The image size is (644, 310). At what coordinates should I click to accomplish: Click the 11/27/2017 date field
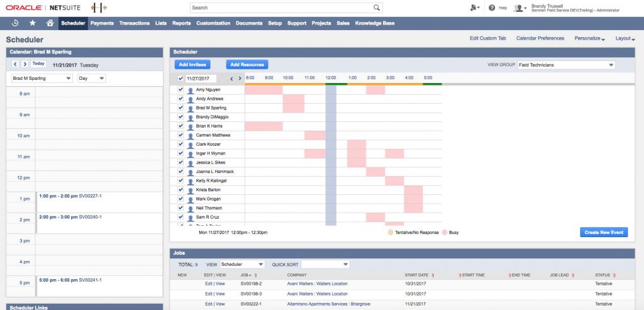pos(201,79)
